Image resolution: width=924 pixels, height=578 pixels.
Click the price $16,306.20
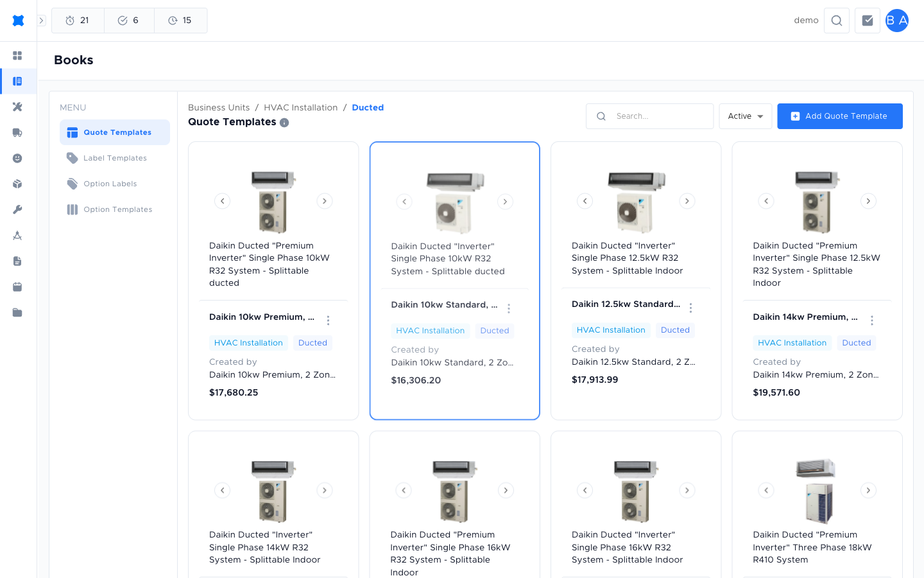point(416,381)
